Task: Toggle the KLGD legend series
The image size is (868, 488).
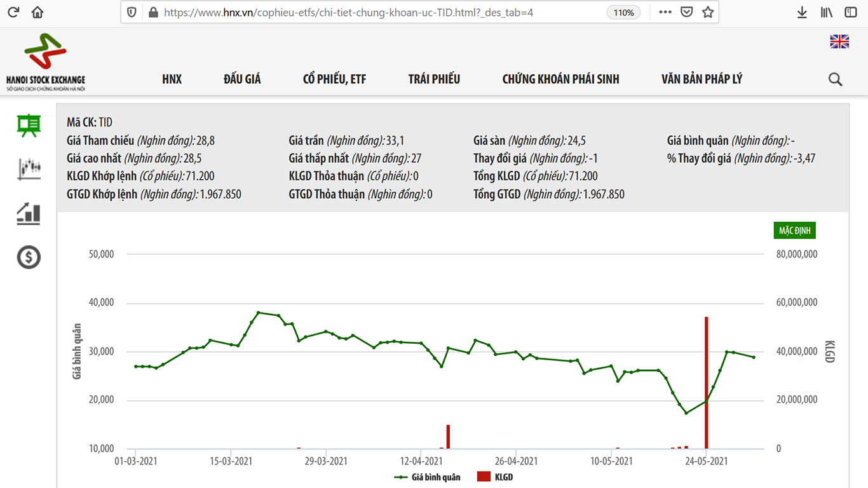Action: (495, 477)
